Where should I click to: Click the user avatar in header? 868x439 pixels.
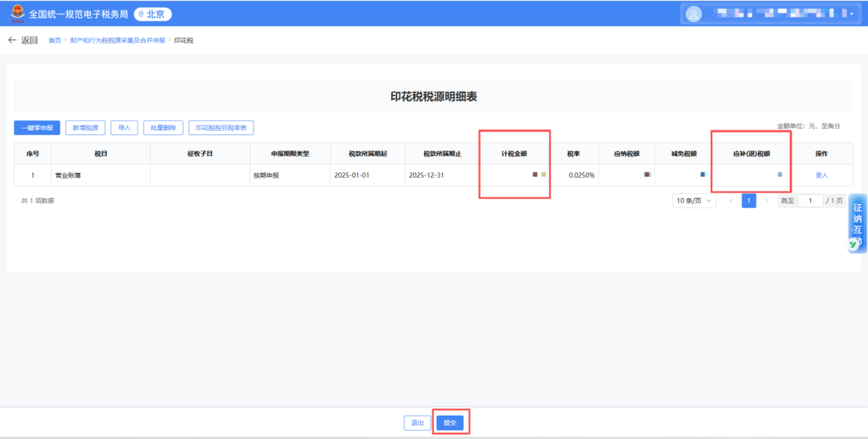click(x=694, y=14)
